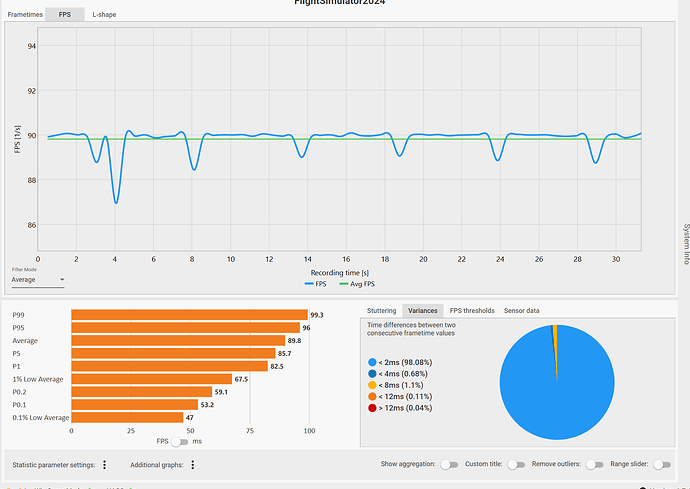The image size is (690, 489).
Task: Click the < 8ms (1.1%) legend entry
Action: pyautogui.click(x=396, y=386)
